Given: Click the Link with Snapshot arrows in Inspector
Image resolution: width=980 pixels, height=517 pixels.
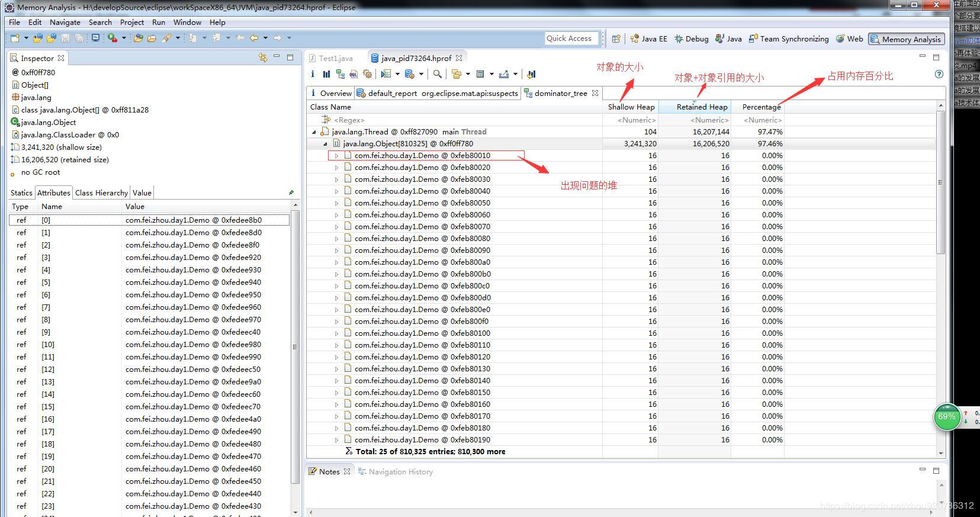Looking at the screenshot, I should tap(263, 57).
